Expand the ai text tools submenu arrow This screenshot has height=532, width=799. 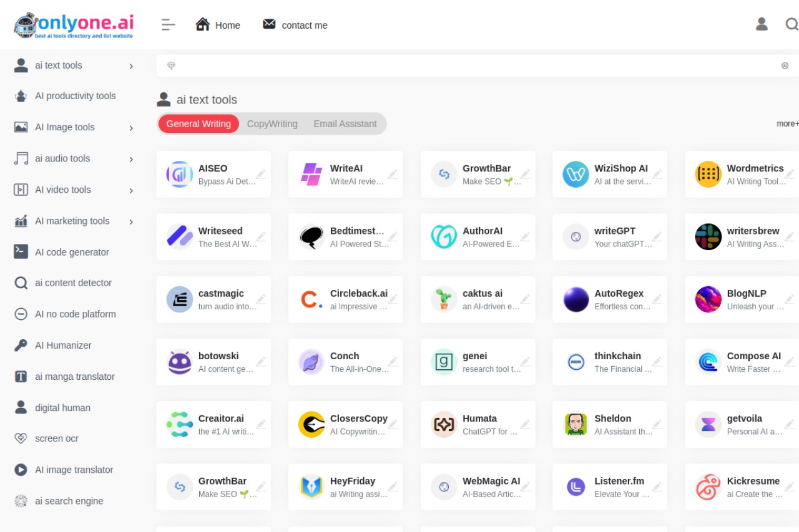[131, 66]
